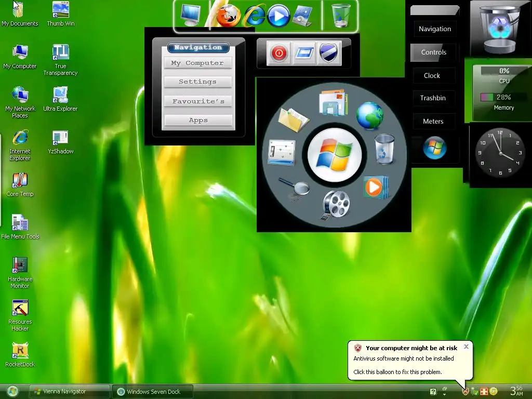
Task: Click the red power button
Action: tap(279, 54)
